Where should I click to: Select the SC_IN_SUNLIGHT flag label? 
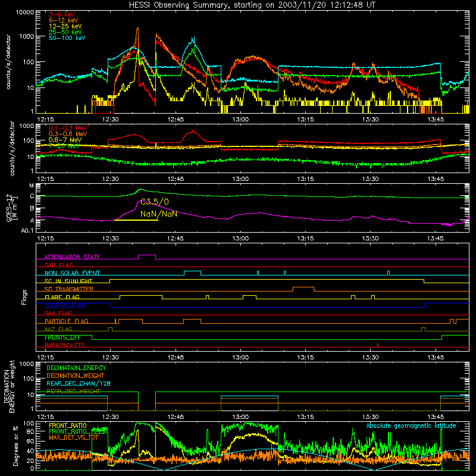point(68,281)
